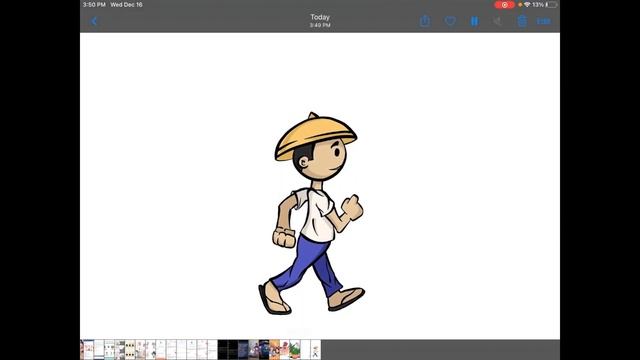Tap the battery status icon
The height and width of the screenshot is (360, 640).
[x=551, y=5]
